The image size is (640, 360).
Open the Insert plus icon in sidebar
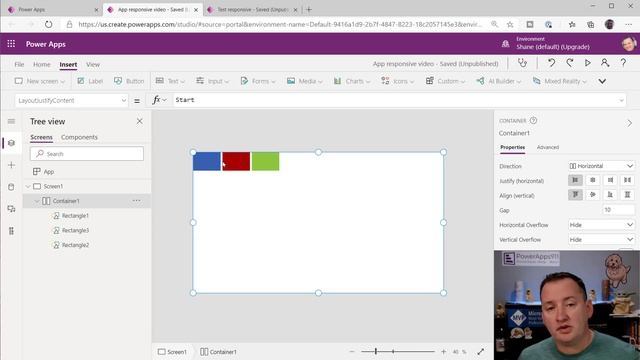pos(11,165)
